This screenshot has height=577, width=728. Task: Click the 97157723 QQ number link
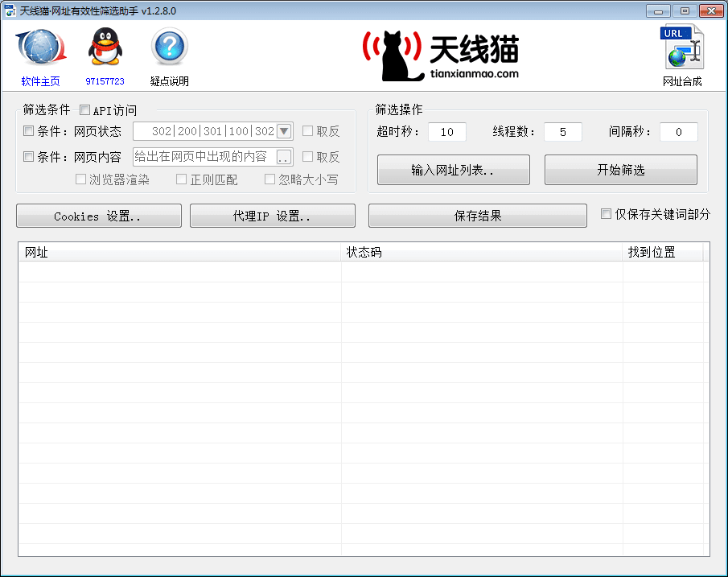(105, 81)
